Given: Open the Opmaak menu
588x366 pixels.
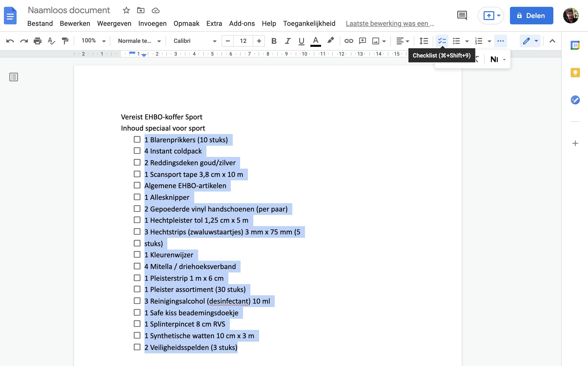Looking at the screenshot, I should point(186,23).
